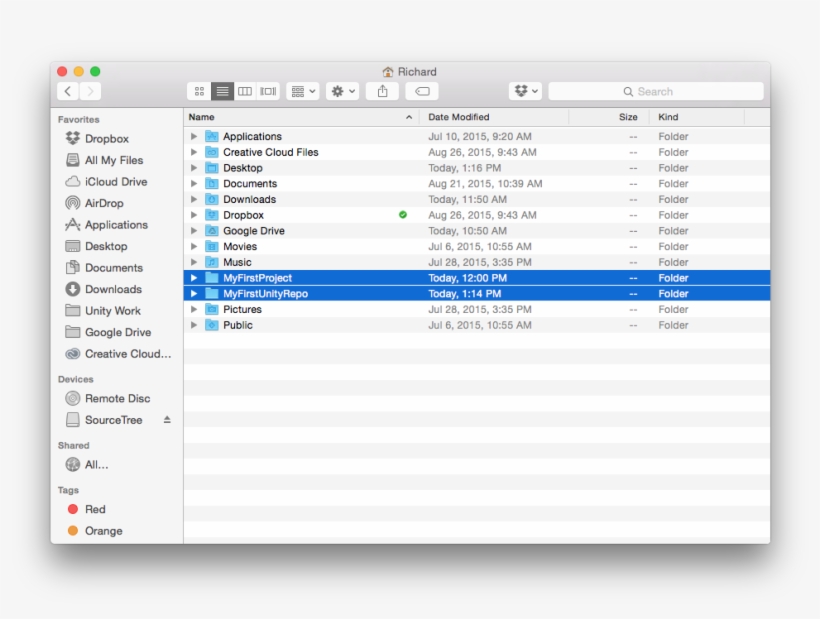The image size is (820, 619).
Task: Toggle list view button in toolbar
Action: pyautogui.click(x=221, y=90)
